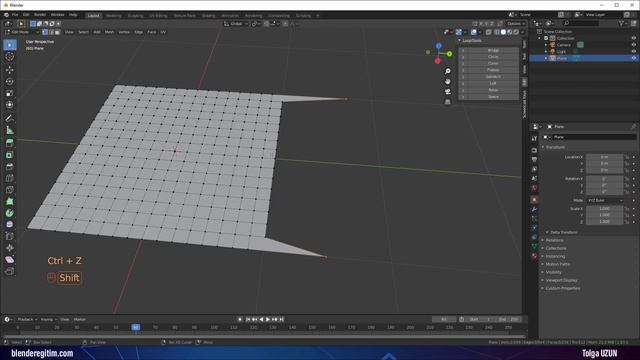Enable vertex select mode
640x360 pixels.
pos(45,32)
